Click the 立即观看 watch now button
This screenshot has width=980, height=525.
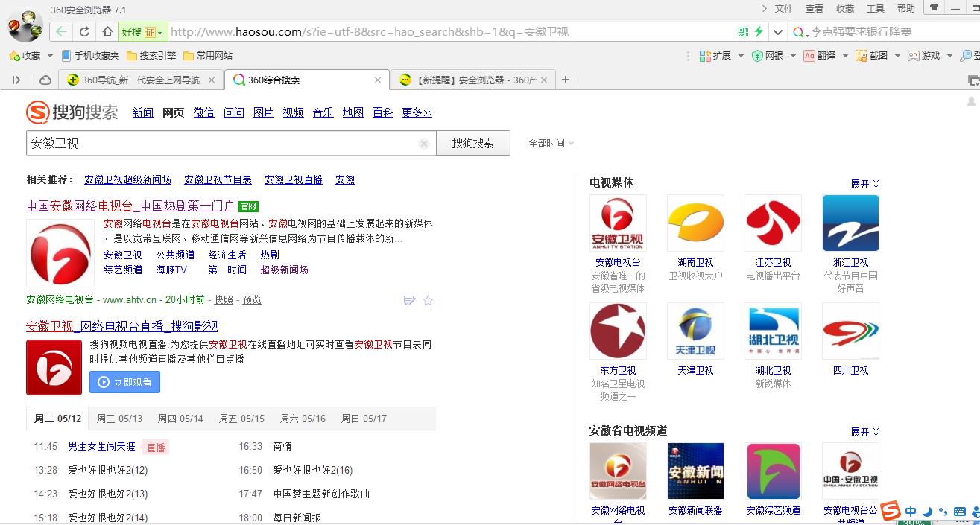(124, 382)
